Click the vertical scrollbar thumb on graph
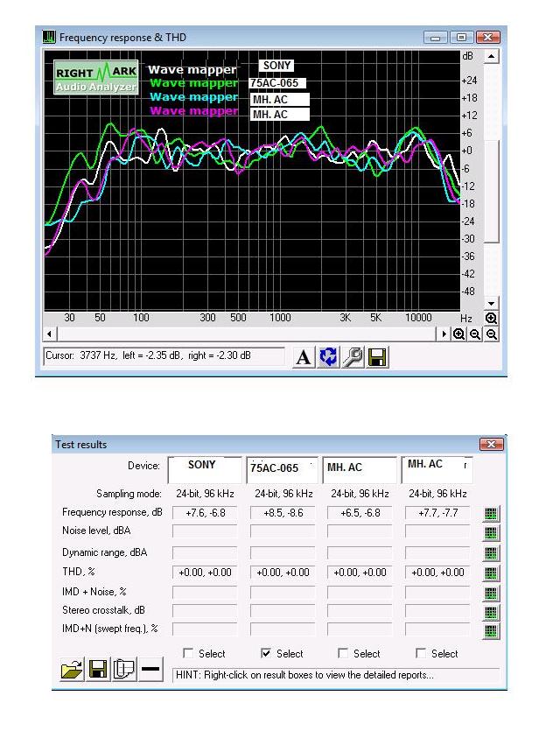 click(x=491, y=192)
